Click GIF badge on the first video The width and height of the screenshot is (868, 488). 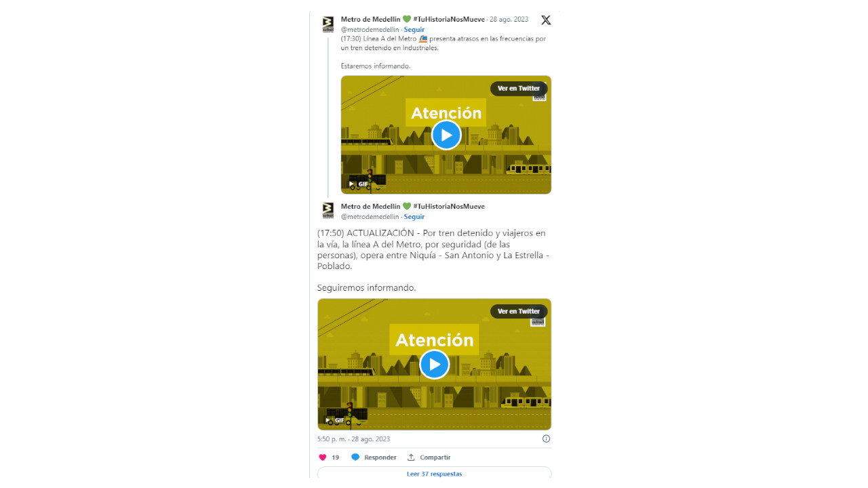tap(359, 184)
